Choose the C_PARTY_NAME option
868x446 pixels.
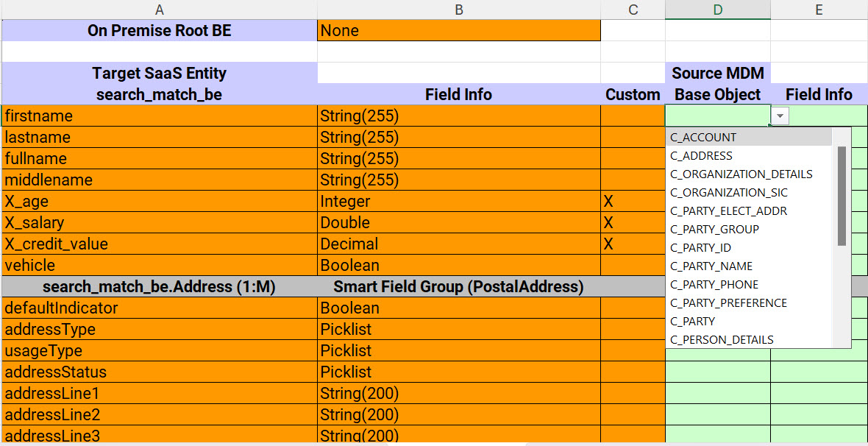tap(749, 266)
